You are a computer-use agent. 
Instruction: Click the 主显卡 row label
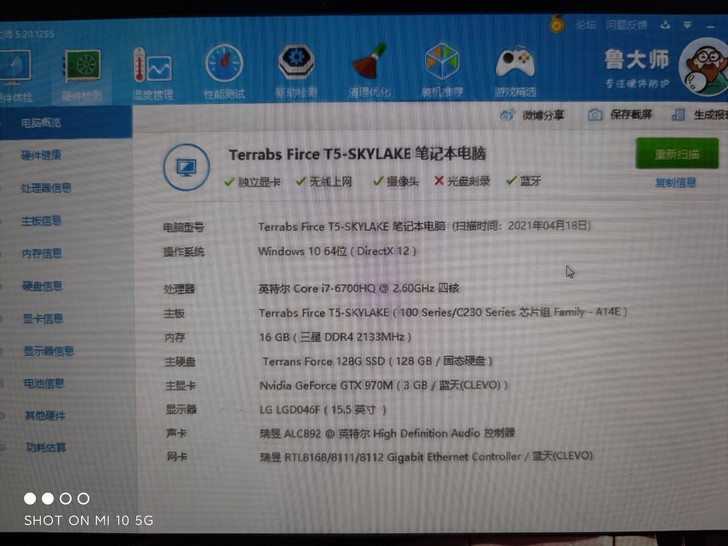[x=181, y=386]
